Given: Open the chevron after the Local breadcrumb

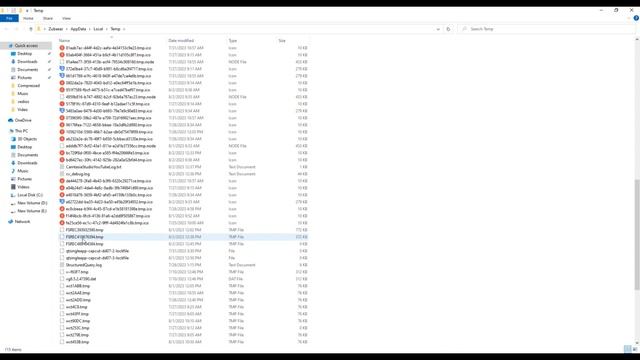Looking at the screenshot, I should tap(107, 29).
